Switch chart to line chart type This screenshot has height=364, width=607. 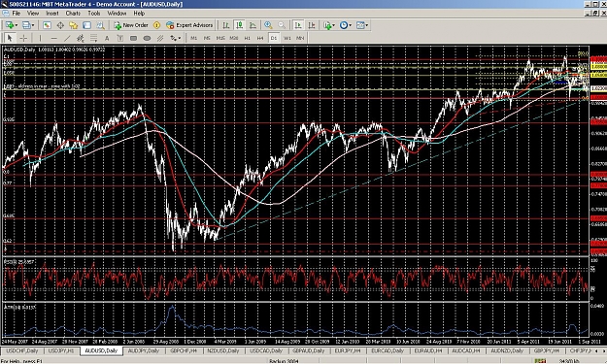pyautogui.click(x=253, y=25)
